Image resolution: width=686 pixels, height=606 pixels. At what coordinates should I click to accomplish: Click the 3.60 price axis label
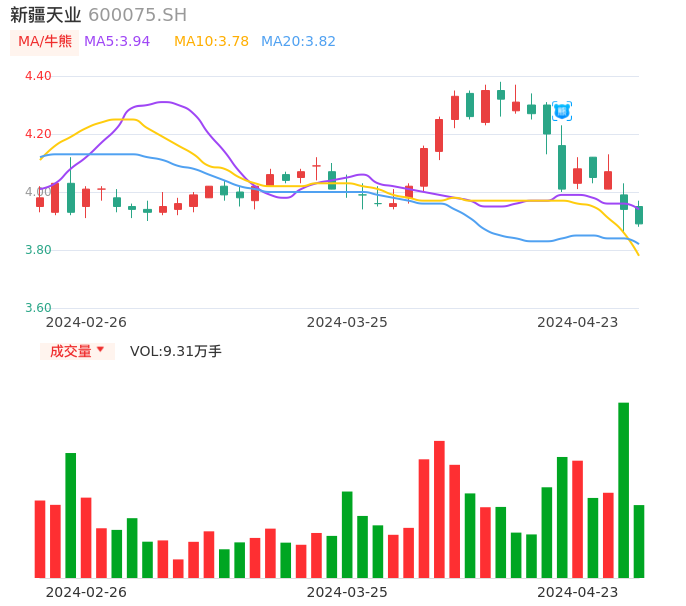click(x=38, y=308)
